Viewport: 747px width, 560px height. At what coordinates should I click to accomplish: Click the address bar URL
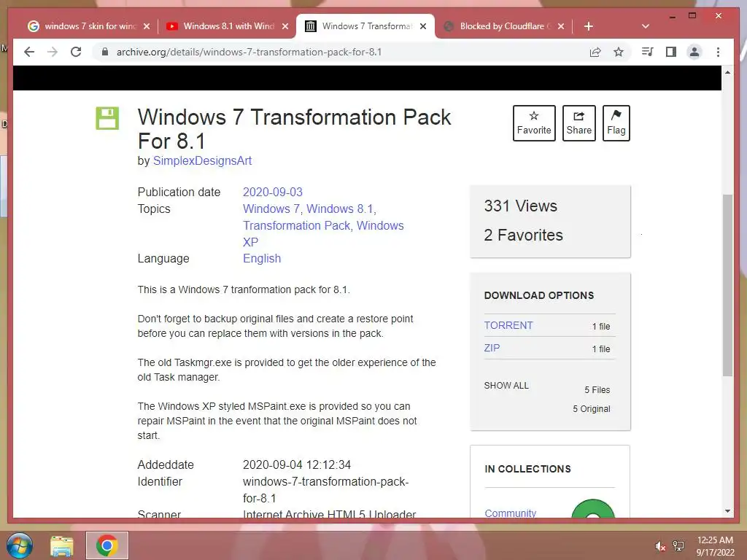point(249,52)
